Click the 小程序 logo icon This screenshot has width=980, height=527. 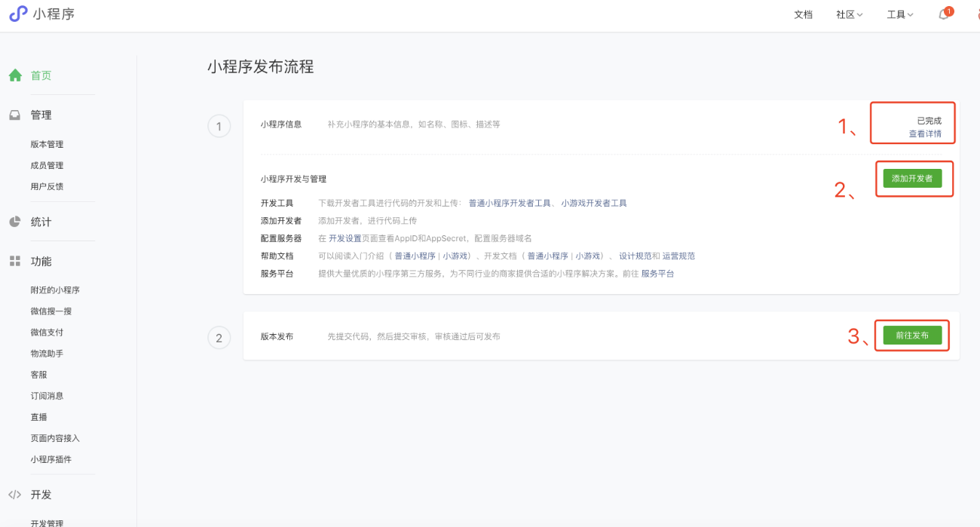(x=18, y=14)
